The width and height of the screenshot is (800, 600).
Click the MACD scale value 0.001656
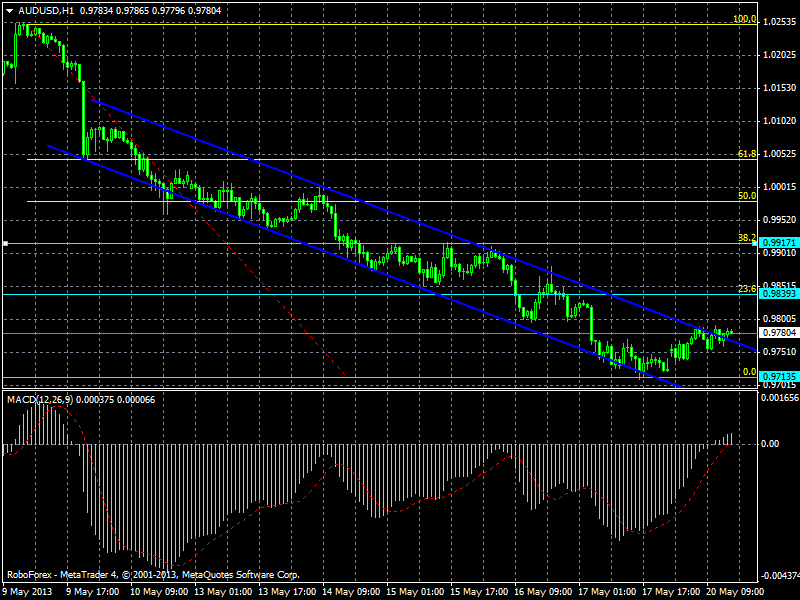click(x=780, y=398)
